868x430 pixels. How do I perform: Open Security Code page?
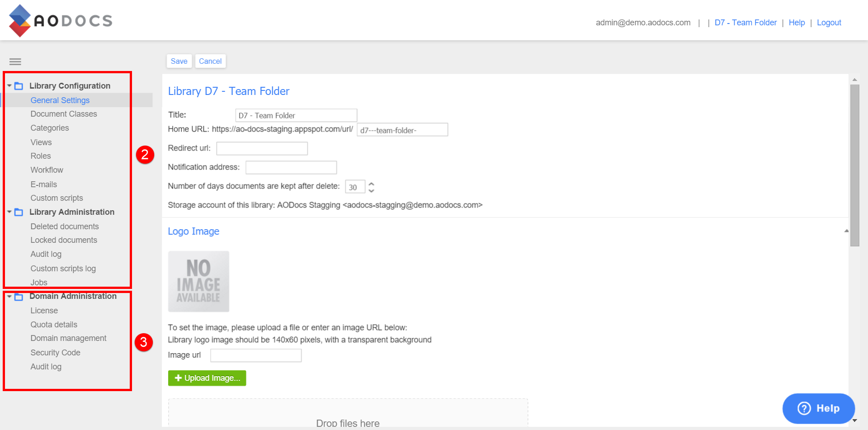click(56, 353)
